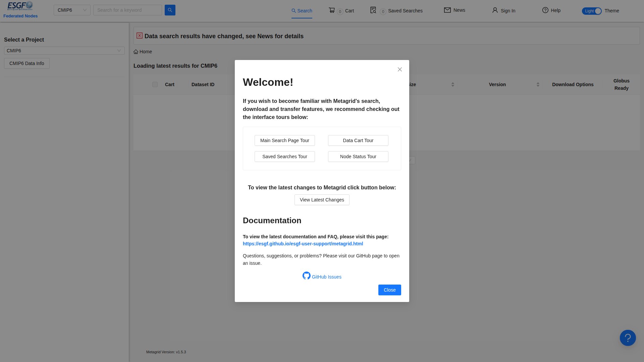Expand the CMIP6 dropdown beside search box

click(x=72, y=10)
